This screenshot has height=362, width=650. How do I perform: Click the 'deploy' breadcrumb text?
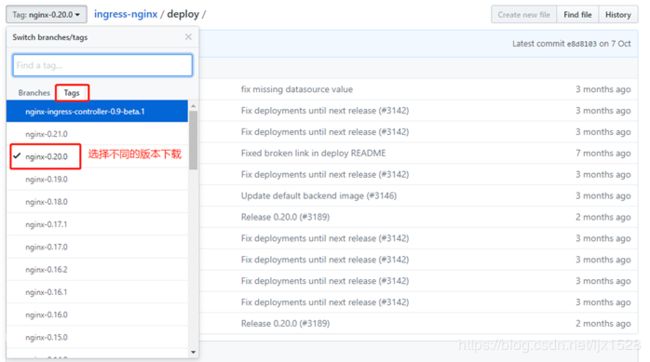(183, 14)
